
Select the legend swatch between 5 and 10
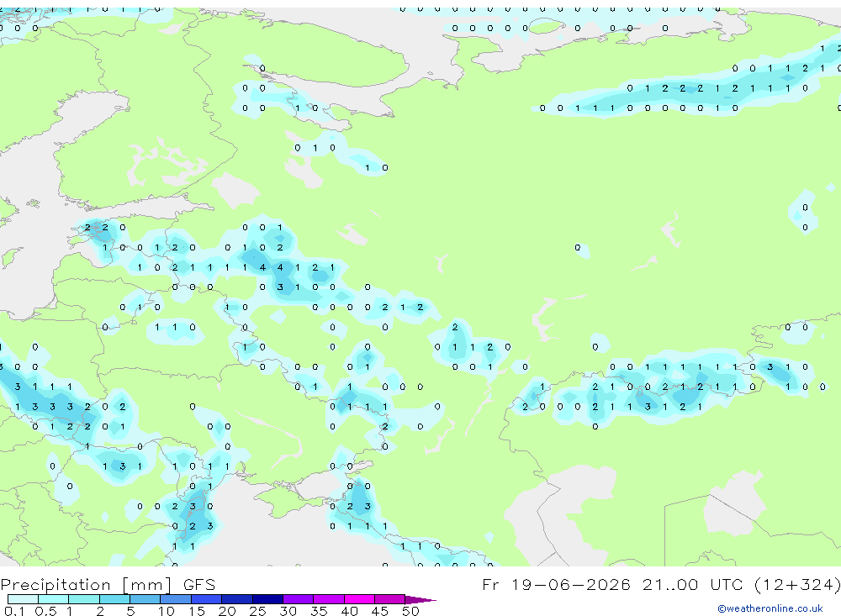pos(145,599)
